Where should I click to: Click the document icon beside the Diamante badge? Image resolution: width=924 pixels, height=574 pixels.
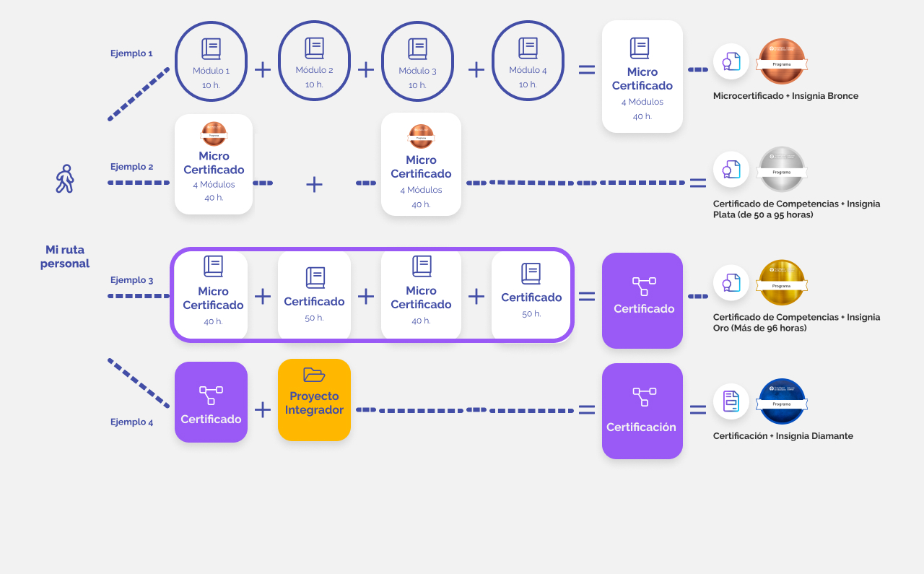tap(731, 401)
